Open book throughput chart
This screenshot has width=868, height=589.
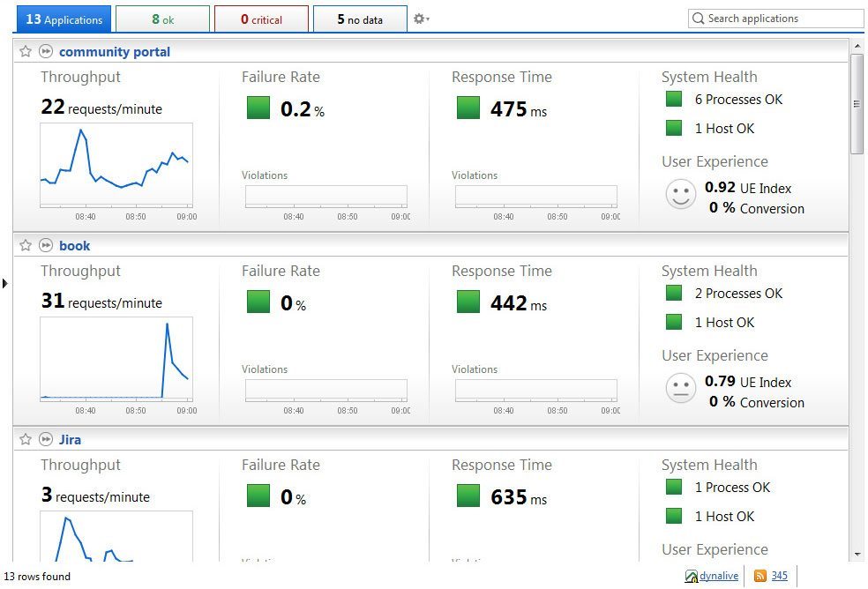(116, 359)
